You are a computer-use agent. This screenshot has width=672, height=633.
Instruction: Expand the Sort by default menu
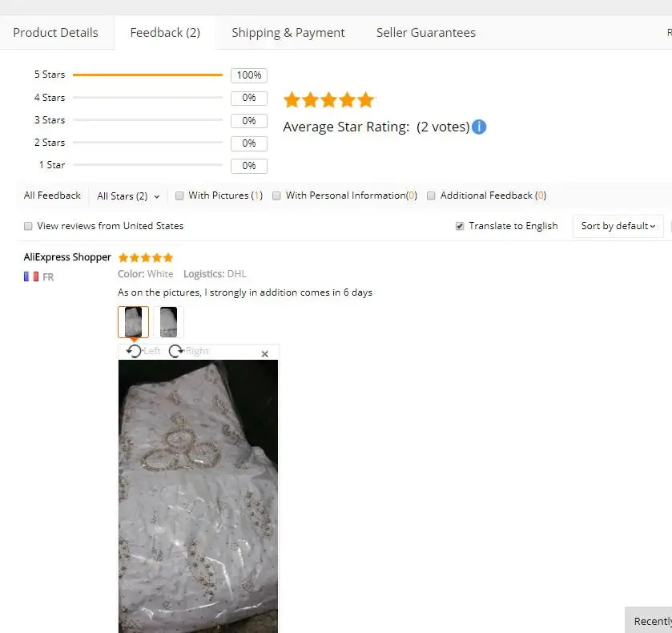(618, 226)
